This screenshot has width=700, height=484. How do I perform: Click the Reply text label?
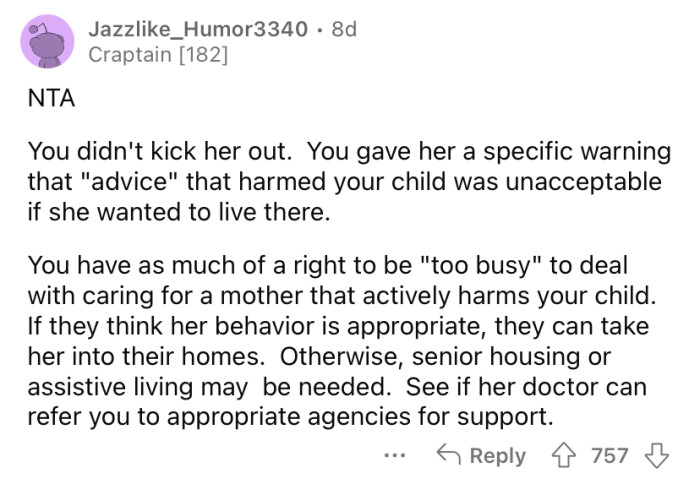pyautogui.click(x=497, y=456)
